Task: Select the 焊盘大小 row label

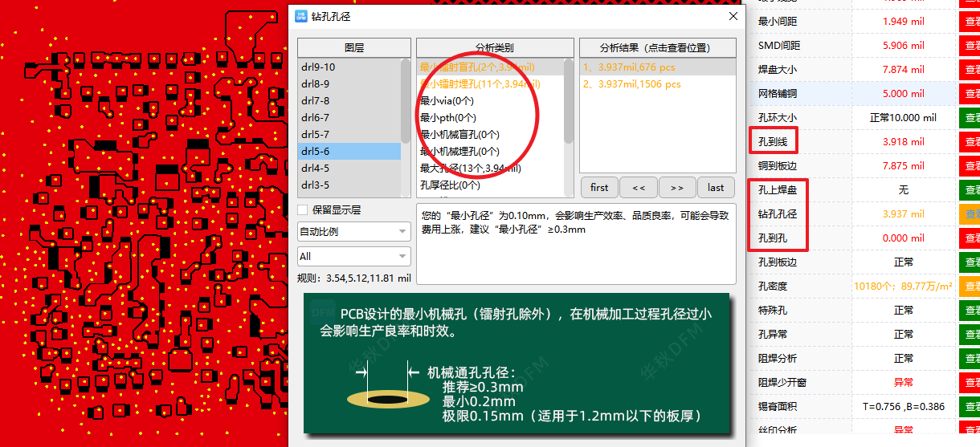Action: pos(778,70)
